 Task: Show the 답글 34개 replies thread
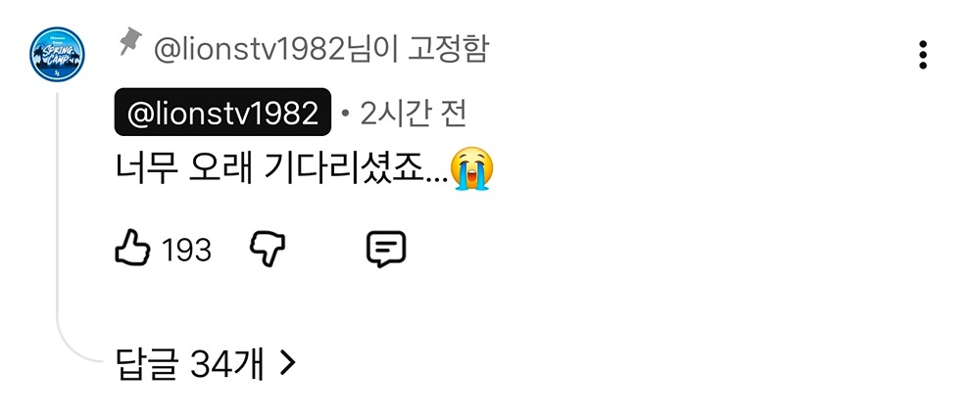tap(206, 363)
